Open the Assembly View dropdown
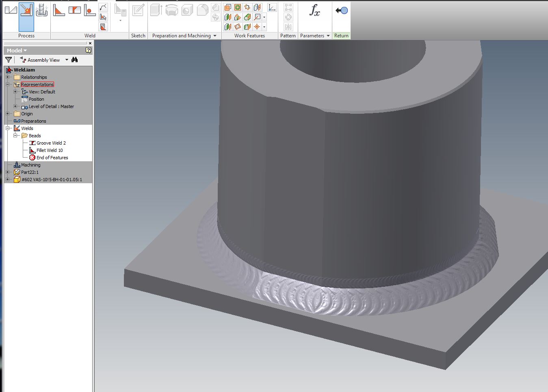548x392 pixels. pyautogui.click(x=66, y=60)
